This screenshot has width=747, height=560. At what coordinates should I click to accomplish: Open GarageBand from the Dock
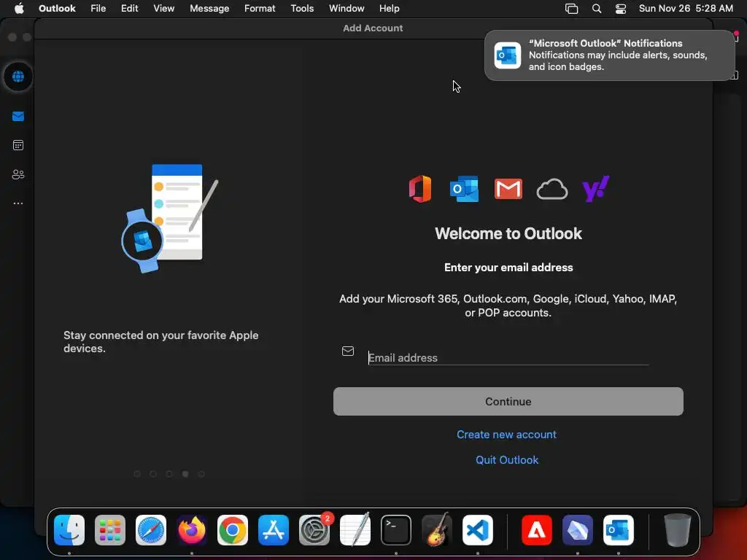pos(437,530)
